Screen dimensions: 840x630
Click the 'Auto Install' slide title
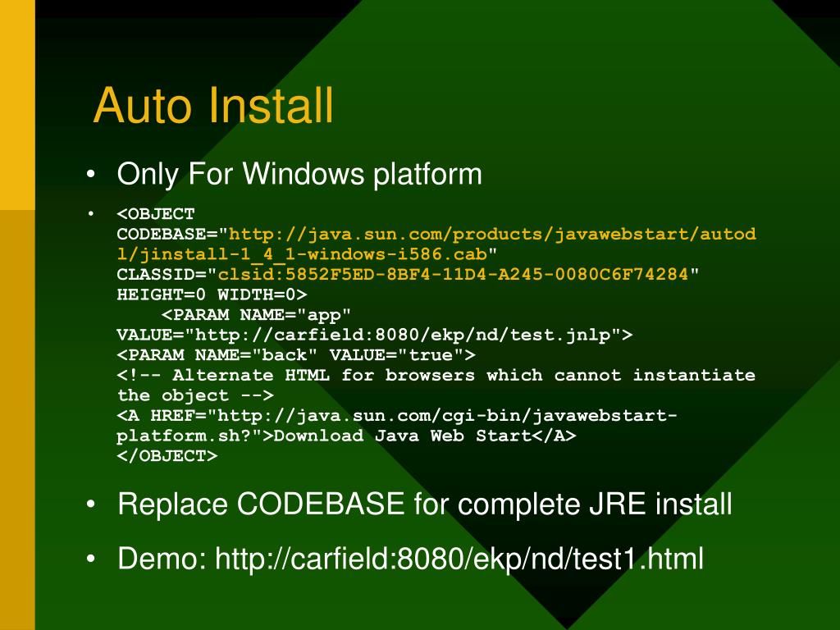click(x=213, y=105)
